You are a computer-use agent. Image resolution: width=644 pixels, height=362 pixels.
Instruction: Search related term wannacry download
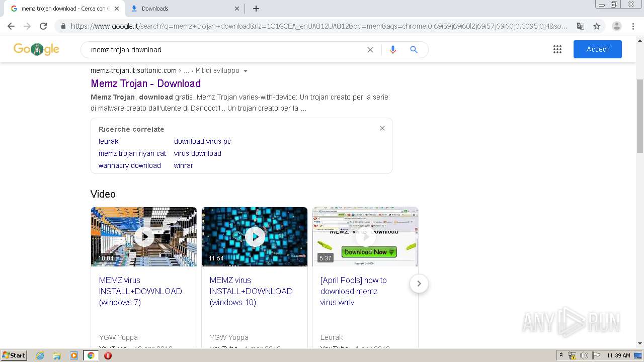(130, 165)
